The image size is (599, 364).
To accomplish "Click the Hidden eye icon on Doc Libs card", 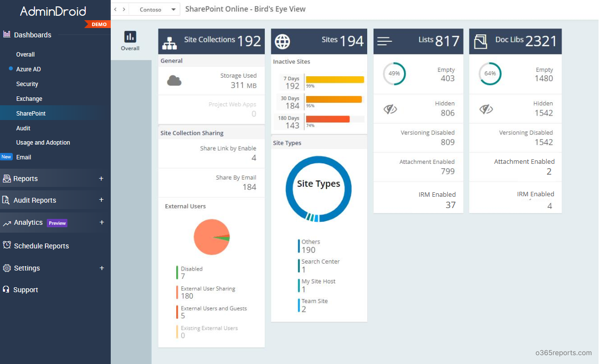I will [x=486, y=108].
